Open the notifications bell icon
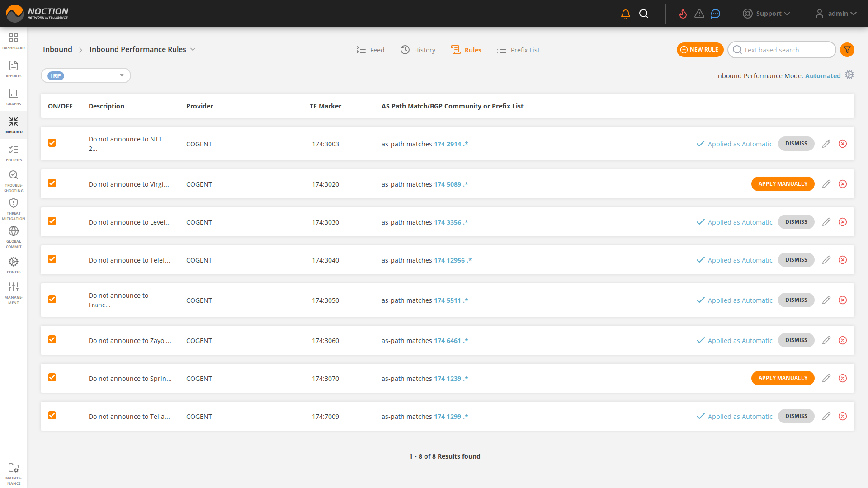Viewport: 868px width, 488px height. coord(625,14)
